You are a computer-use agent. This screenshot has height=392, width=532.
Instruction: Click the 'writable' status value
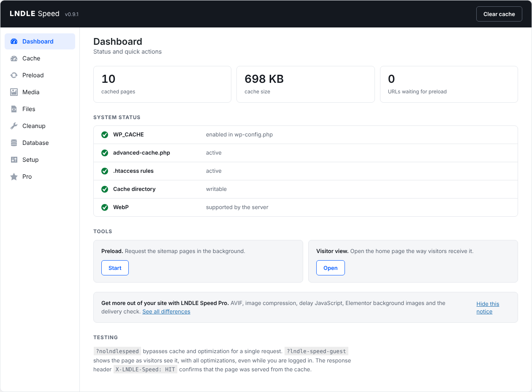216,189
